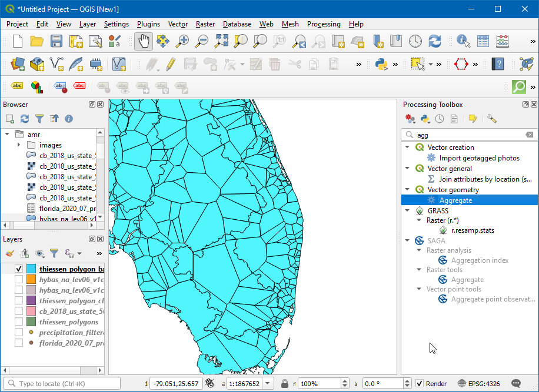
Task: Open the Processing Toolbox history clock icon
Action: click(440, 119)
